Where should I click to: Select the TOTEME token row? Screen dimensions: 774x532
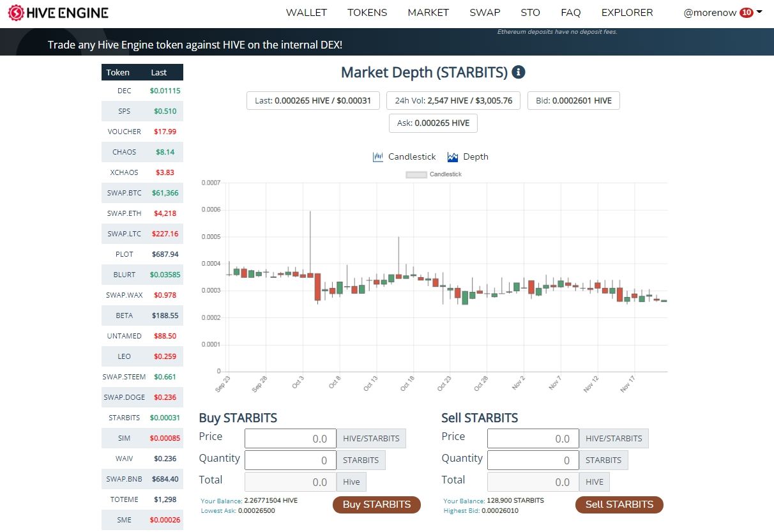142,499
